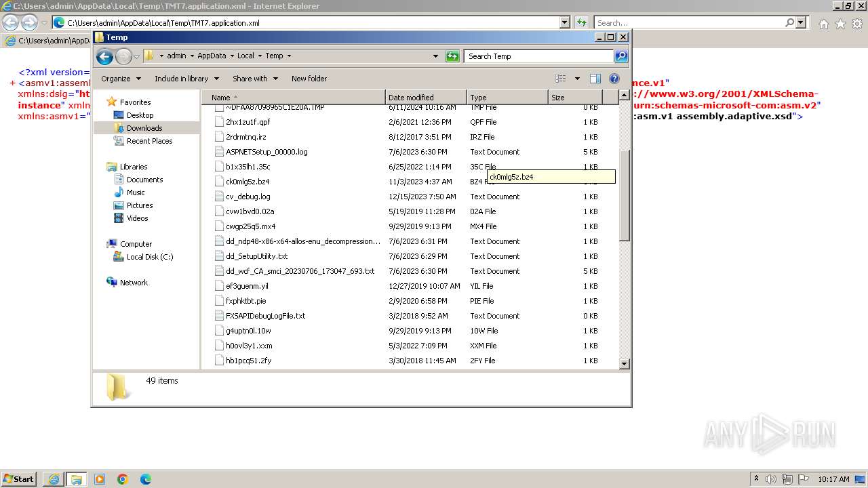Sort by Size column header
This screenshot has height=488, width=868.
[x=575, y=98]
